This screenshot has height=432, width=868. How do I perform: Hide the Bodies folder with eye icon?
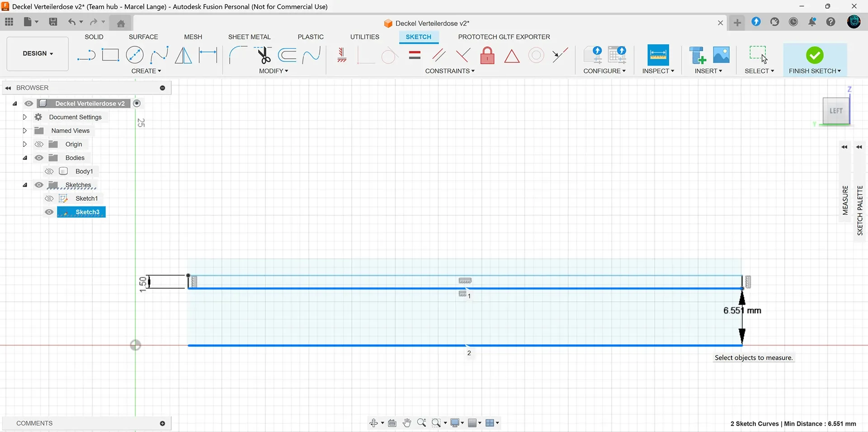pyautogui.click(x=39, y=158)
